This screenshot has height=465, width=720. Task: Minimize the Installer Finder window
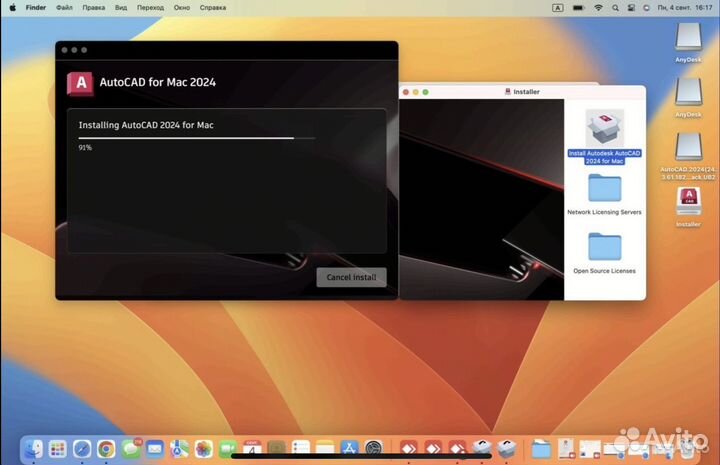[x=416, y=92]
